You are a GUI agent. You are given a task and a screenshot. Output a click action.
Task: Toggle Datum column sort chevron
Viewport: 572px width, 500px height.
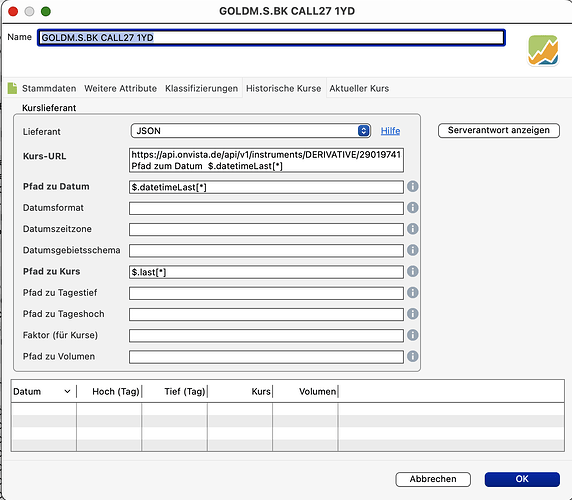pyautogui.click(x=67, y=391)
